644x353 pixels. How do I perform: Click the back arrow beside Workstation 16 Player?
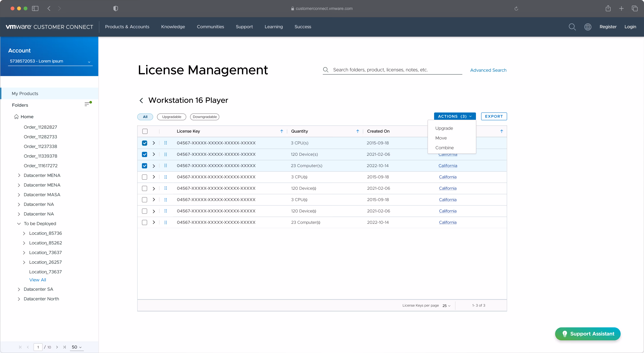(x=141, y=101)
